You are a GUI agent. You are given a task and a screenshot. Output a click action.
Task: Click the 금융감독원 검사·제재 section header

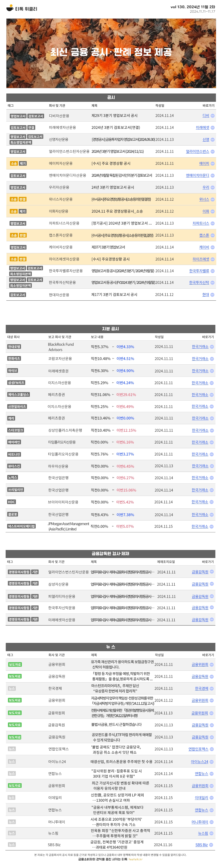(x=110, y=554)
